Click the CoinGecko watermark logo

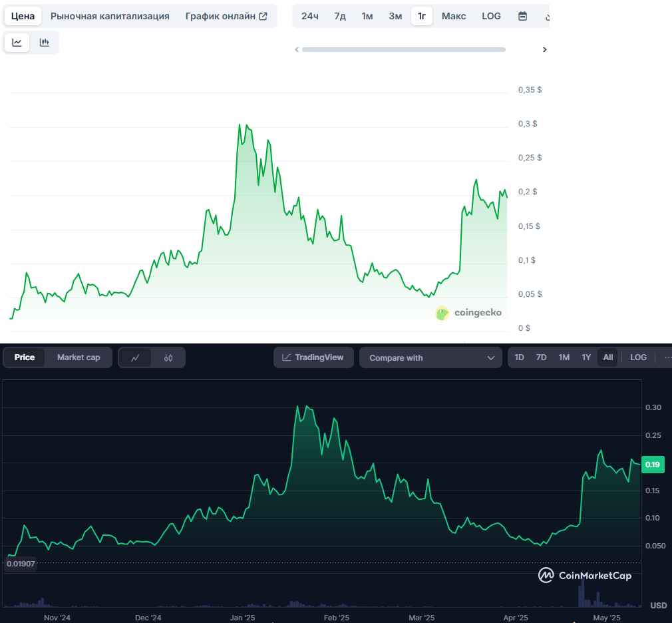click(468, 313)
